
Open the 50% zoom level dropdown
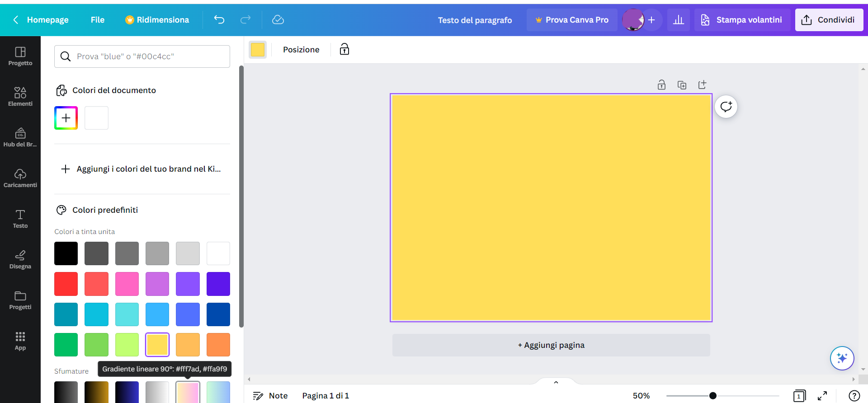tap(641, 396)
